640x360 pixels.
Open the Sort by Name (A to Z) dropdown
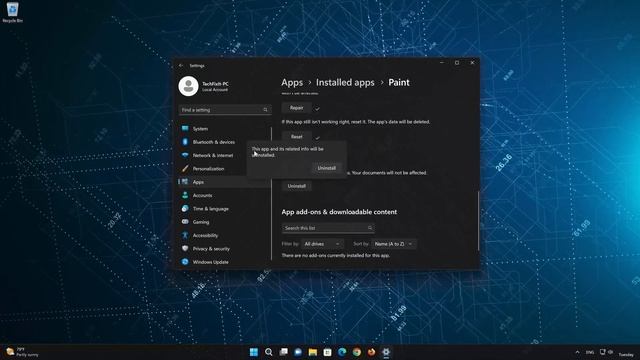(x=394, y=244)
